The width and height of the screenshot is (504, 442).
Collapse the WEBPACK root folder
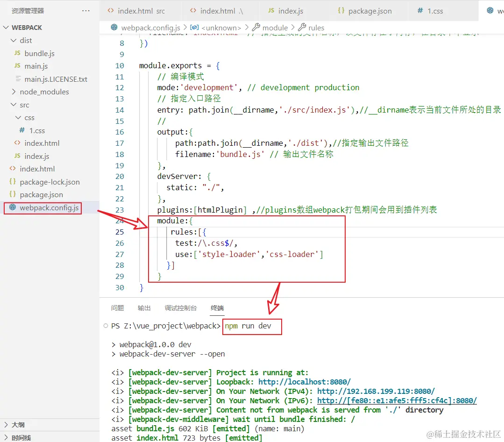(6, 28)
